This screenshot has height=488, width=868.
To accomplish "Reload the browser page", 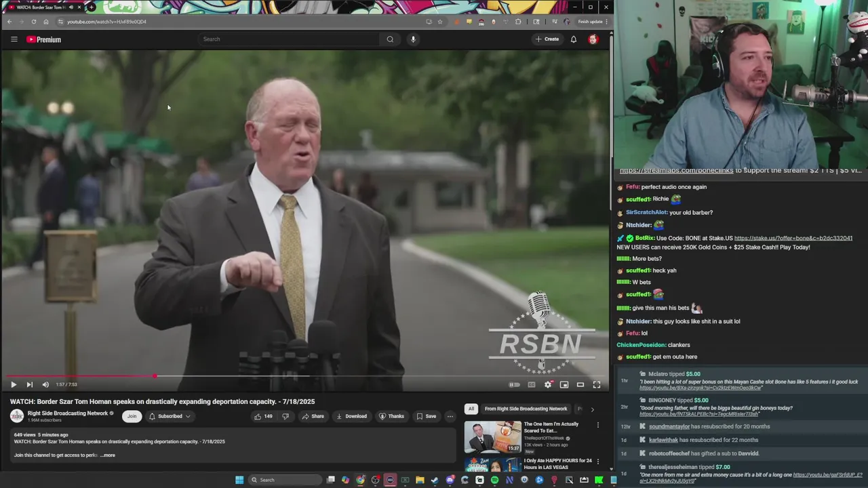I will point(33,22).
